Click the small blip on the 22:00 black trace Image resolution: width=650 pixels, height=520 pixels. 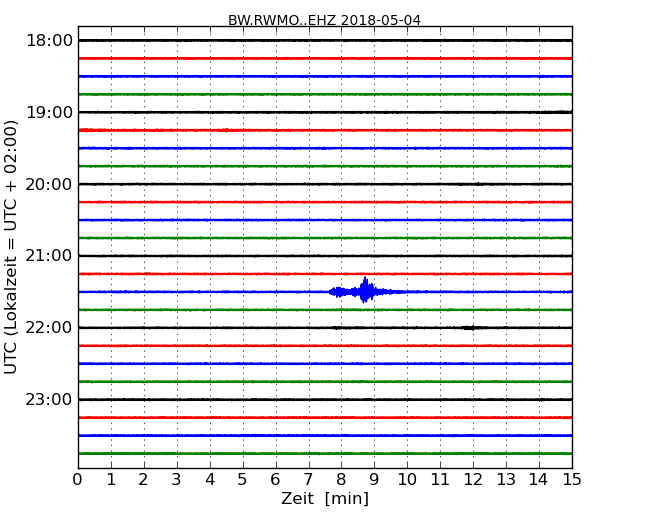click(472, 328)
